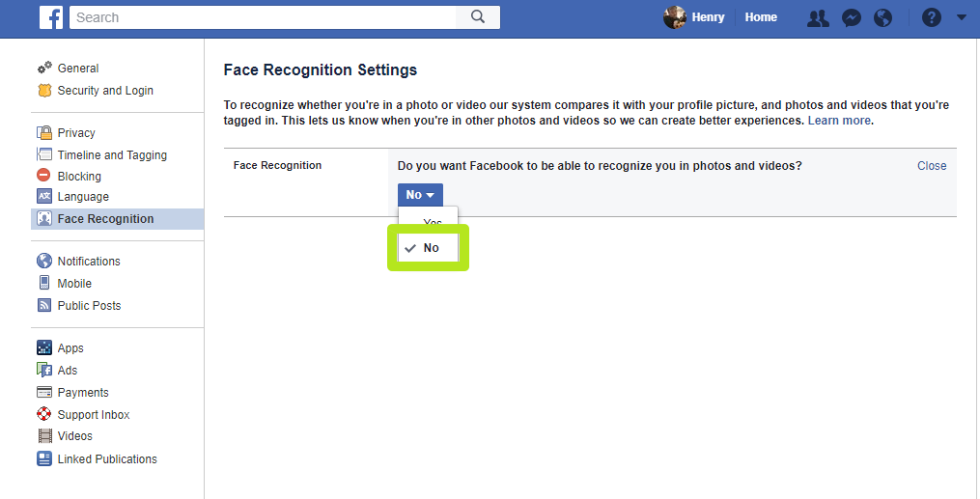This screenshot has height=499, width=980.
Task: Click the General gears icon in sidebar
Action: (x=44, y=69)
